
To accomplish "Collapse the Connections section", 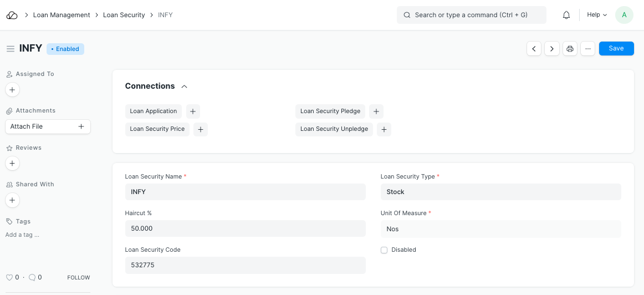I will (185, 87).
